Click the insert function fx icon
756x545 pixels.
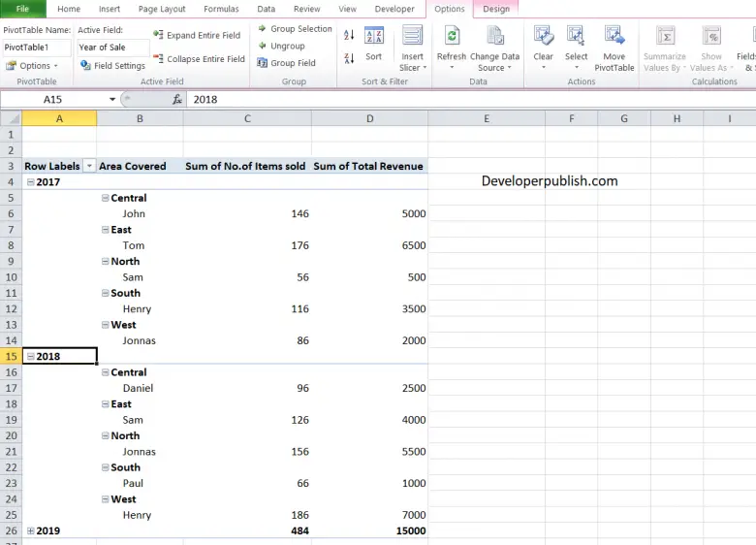pos(177,99)
